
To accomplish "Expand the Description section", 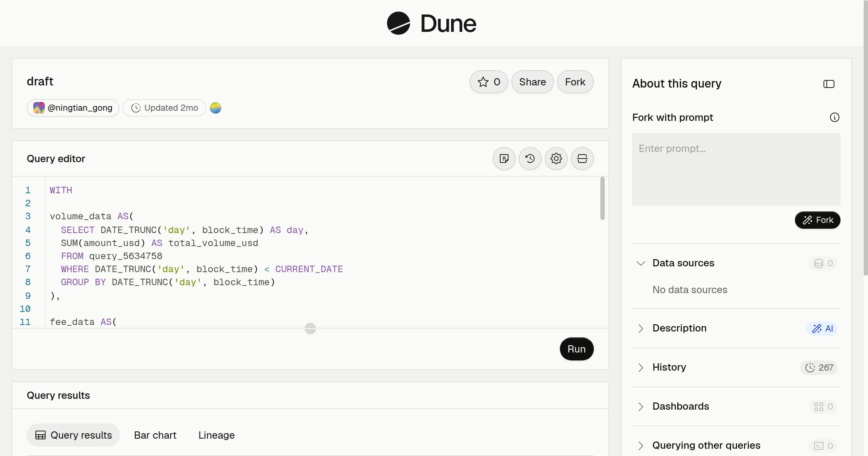I will click(x=641, y=328).
